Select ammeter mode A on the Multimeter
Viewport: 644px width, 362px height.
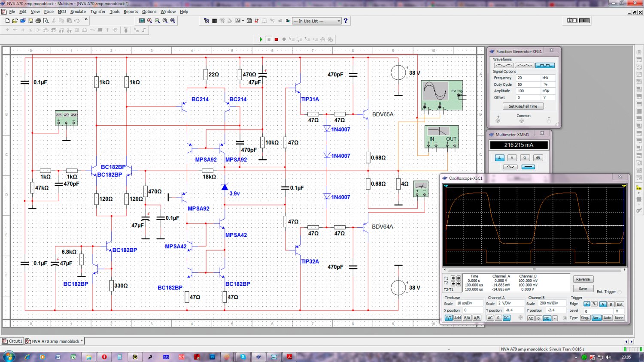pos(499,158)
